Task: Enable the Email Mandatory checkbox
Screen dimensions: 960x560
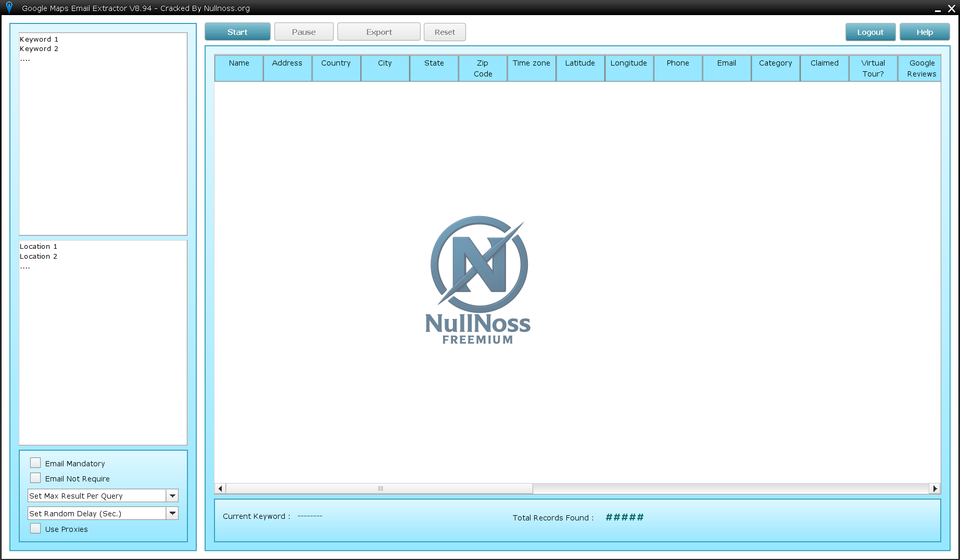Action: pyautogui.click(x=35, y=463)
